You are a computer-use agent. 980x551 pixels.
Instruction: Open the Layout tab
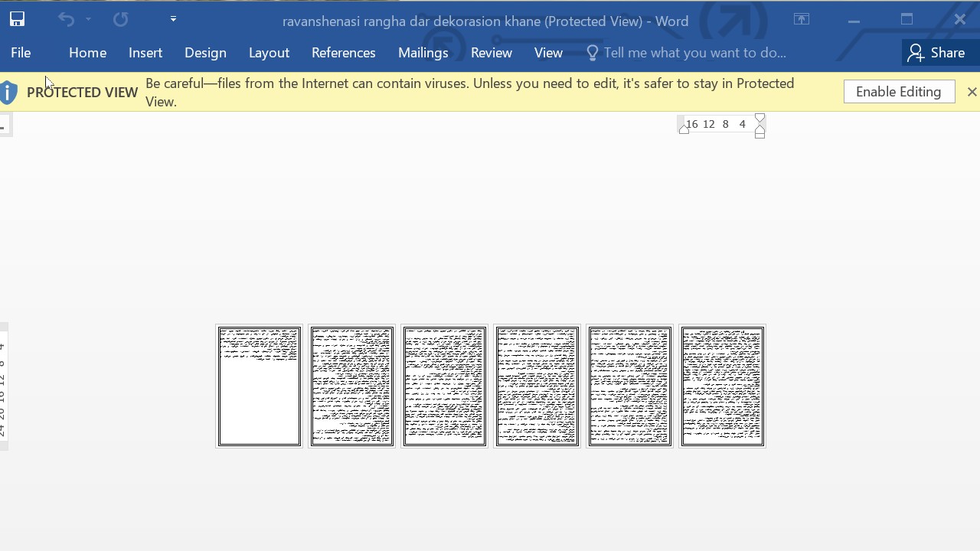(269, 53)
